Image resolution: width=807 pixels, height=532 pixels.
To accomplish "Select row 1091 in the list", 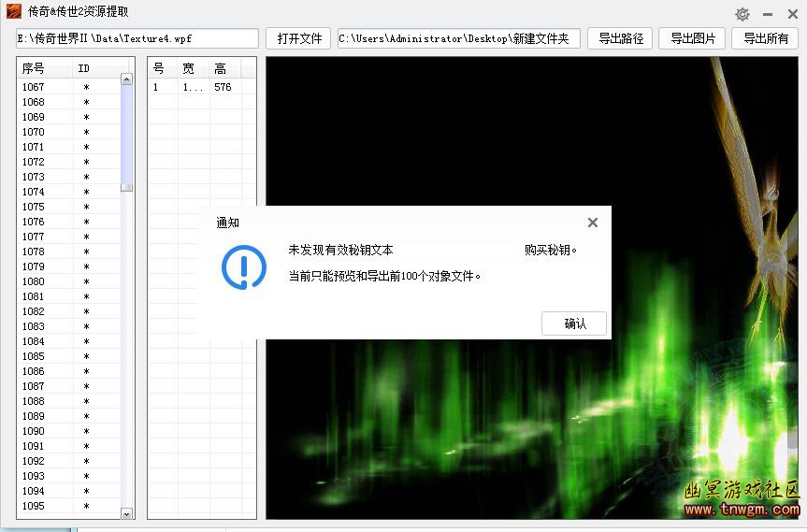I will (68, 446).
